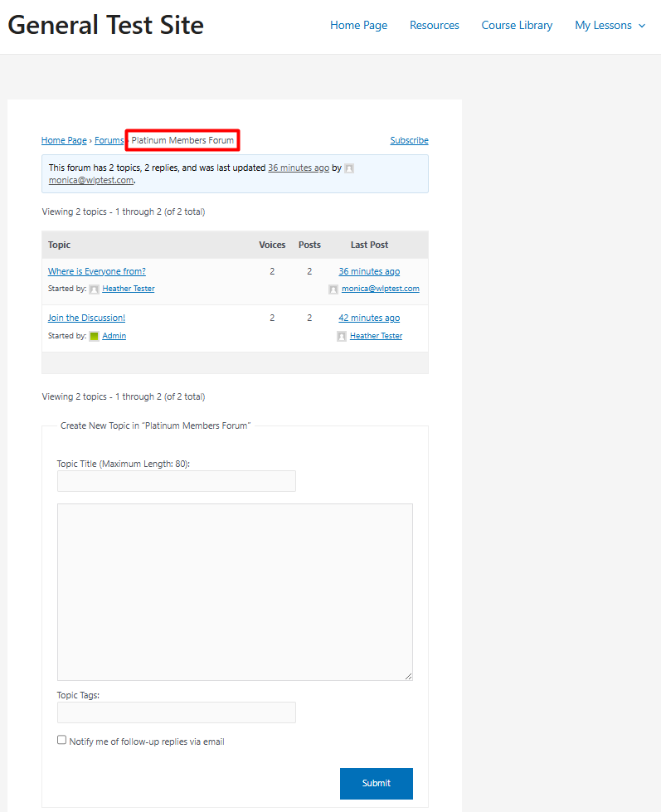This screenshot has width=661, height=812.
Task: Click Platinum Members Forum breadcrumb text
Action: point(182,140)
